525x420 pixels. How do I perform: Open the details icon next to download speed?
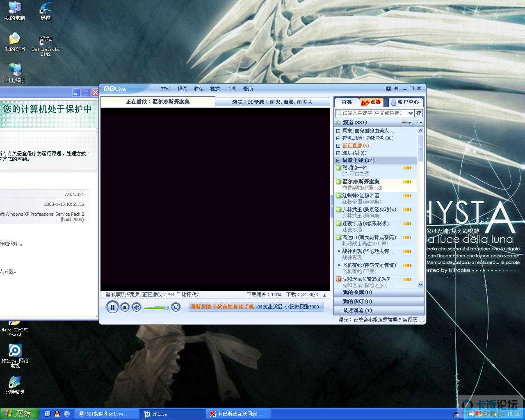click(324, 294)
